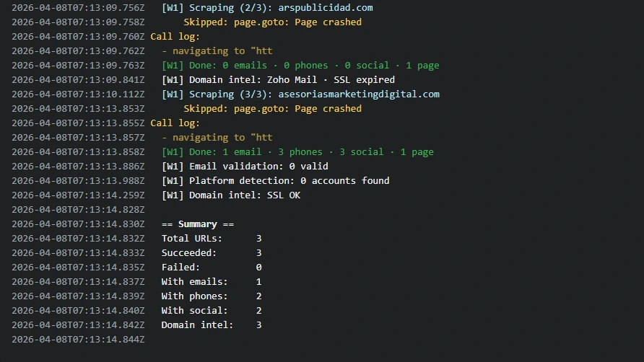Click the 'Total URLs:' summary row

tap(212, 239)
